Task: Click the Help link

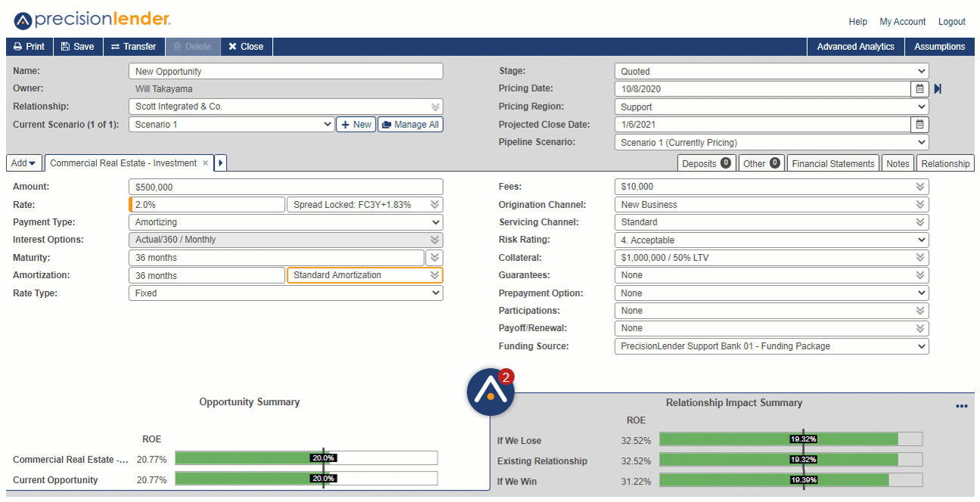Action: (x=857, y=22)
